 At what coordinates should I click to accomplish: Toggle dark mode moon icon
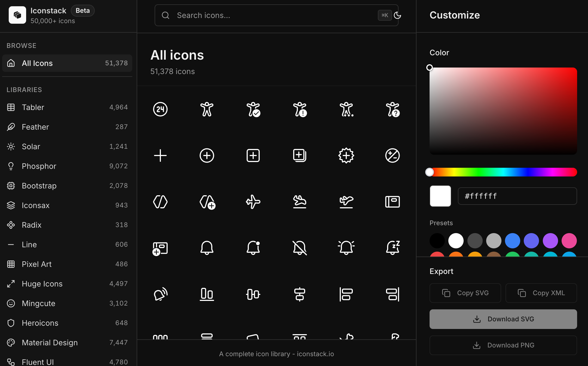coord(397,15)
